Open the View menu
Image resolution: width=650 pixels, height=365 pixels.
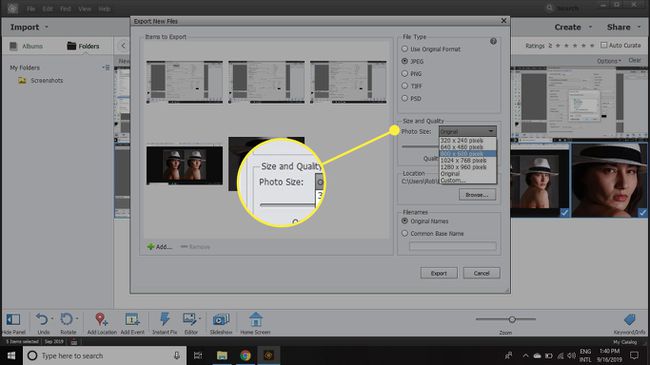click(x=85, y=9)
